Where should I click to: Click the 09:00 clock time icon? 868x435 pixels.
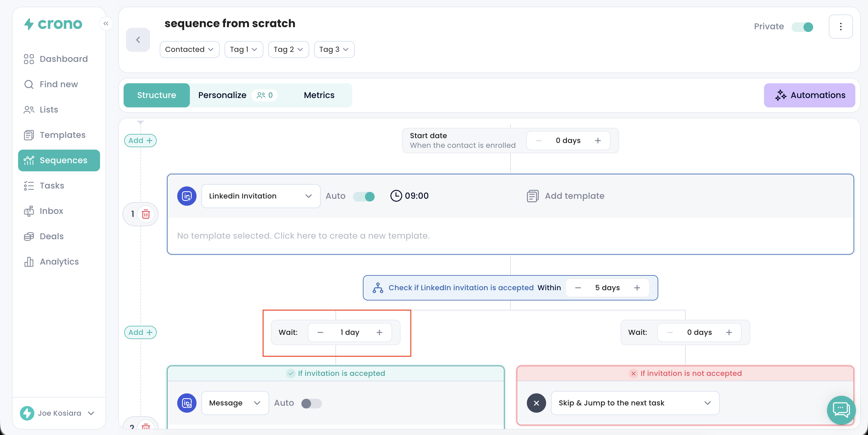point(396,196)
